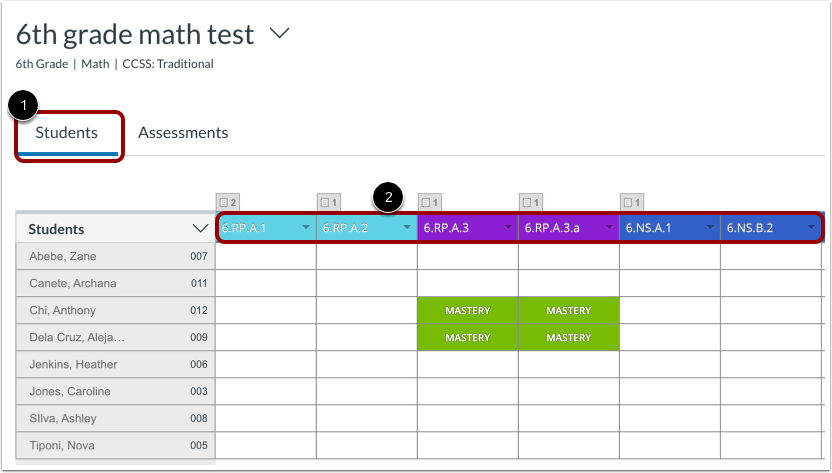
Task: Expand the 6.NS.A.1 standard dropdown arrow
Action: tap(710, 229)
